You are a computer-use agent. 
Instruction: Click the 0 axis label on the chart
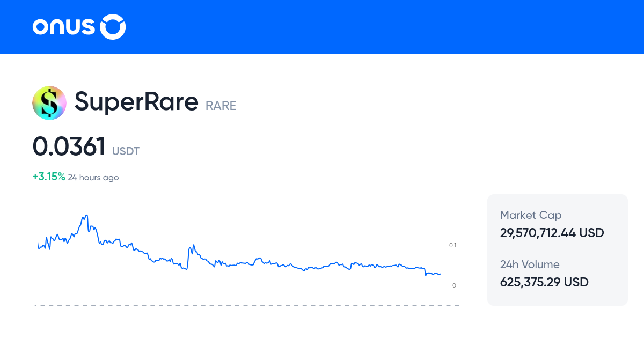[454, 285]
